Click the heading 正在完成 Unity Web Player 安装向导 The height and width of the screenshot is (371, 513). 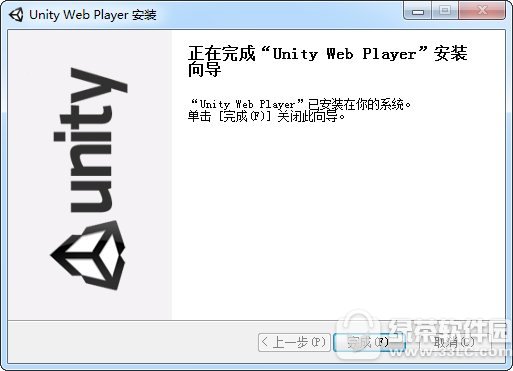tap(328, 61)
